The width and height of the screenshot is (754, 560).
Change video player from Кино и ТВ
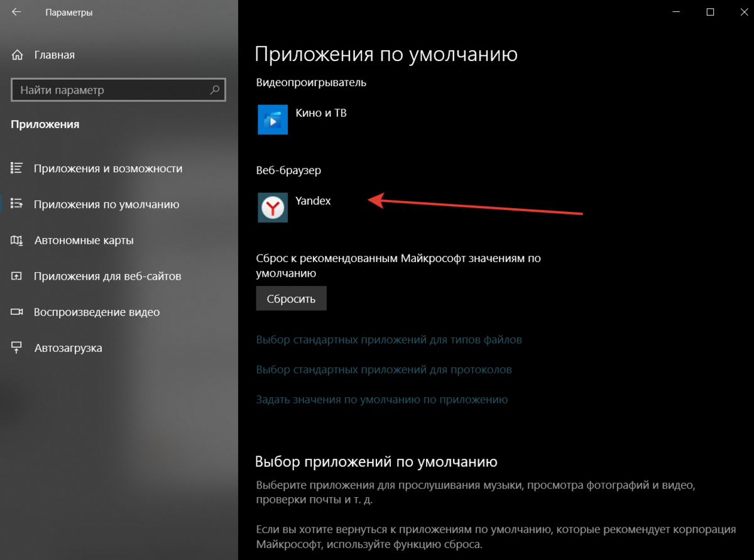coord(303,119)
